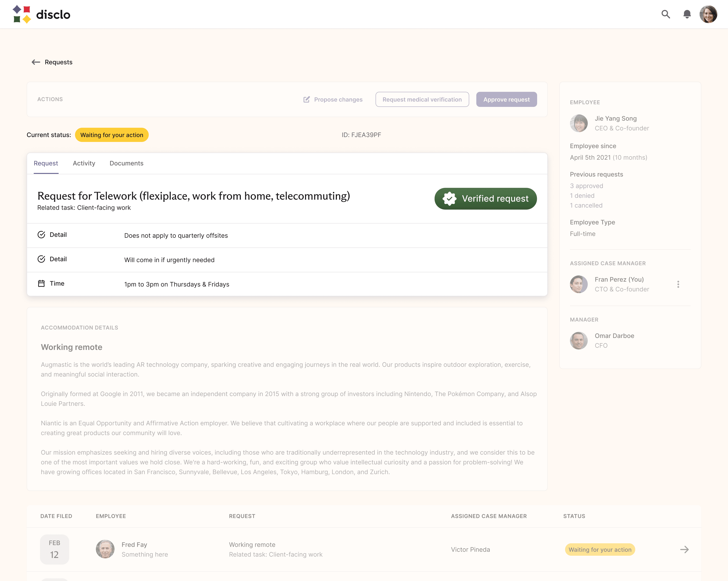The height and width of the screenshot is (581, 728).
Task: Switch to the Activity tab
Action: (84, 163)
